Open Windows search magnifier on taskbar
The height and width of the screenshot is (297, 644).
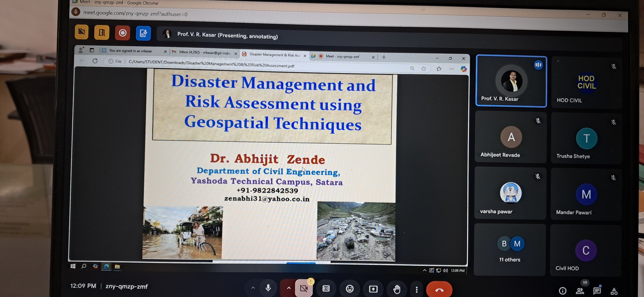84,266
